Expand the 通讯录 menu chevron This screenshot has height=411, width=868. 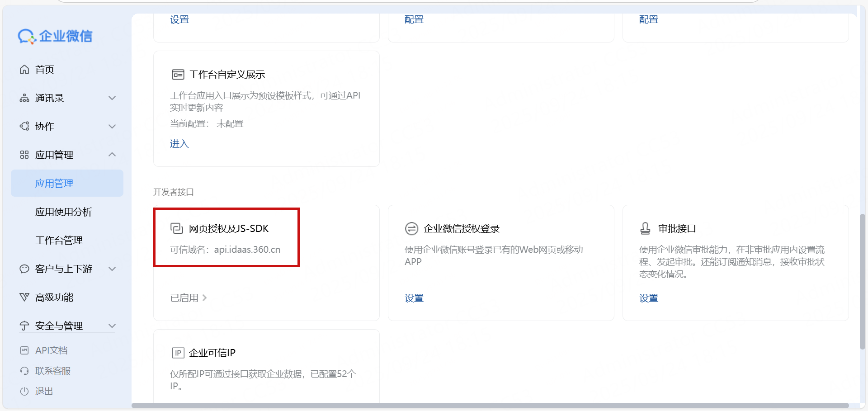click(x=112, y=98)
